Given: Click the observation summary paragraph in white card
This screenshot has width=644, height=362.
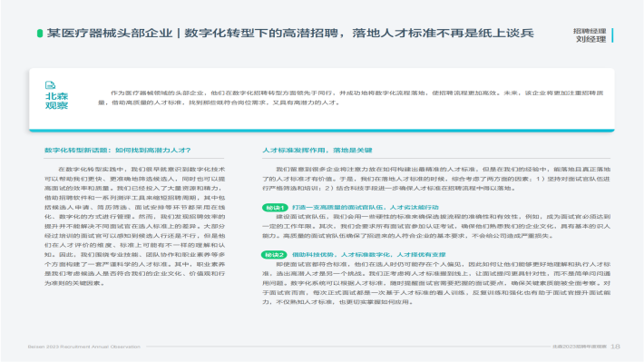Looking at the screenshot, I should coord(351,98).
